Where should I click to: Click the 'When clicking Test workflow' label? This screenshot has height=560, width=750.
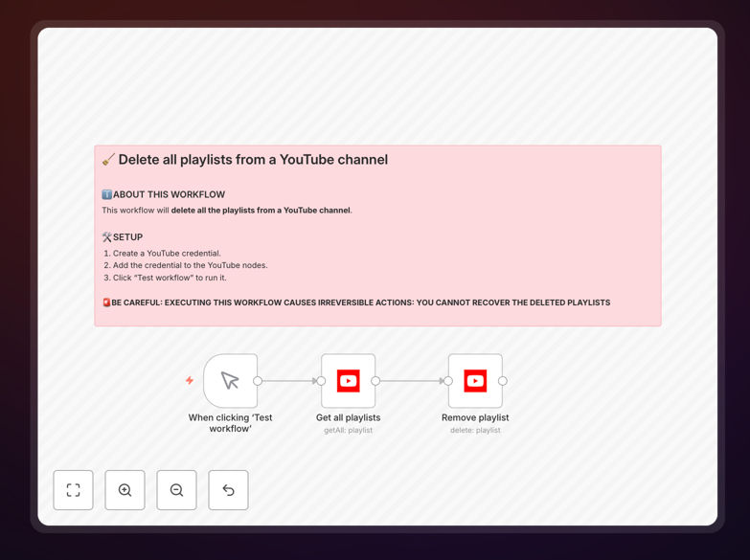pyautogui.click(x=230, y=423)
